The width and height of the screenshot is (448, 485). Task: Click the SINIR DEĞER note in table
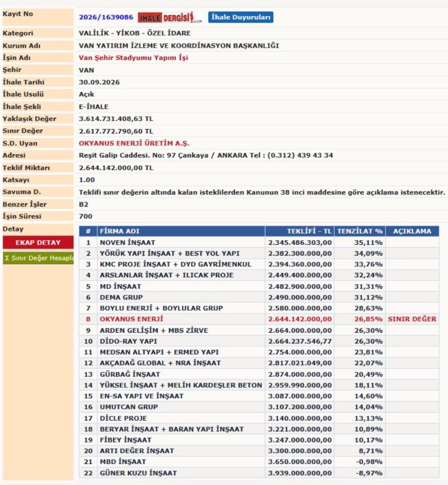click(412, 319)
